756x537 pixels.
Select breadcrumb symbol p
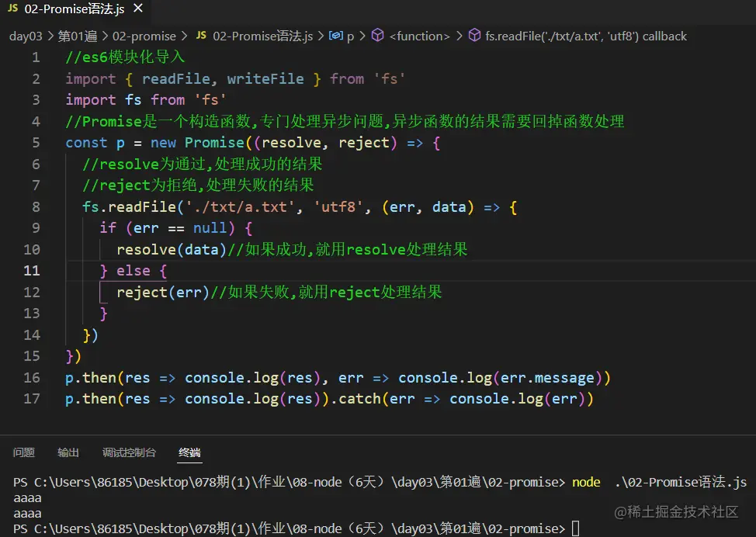pos(351,36)
